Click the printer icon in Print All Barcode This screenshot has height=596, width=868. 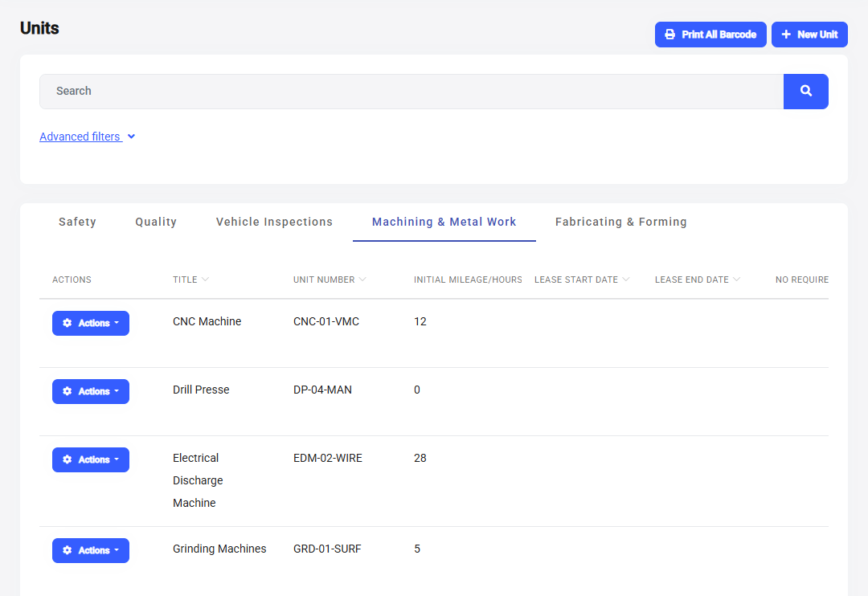[669, 35]
